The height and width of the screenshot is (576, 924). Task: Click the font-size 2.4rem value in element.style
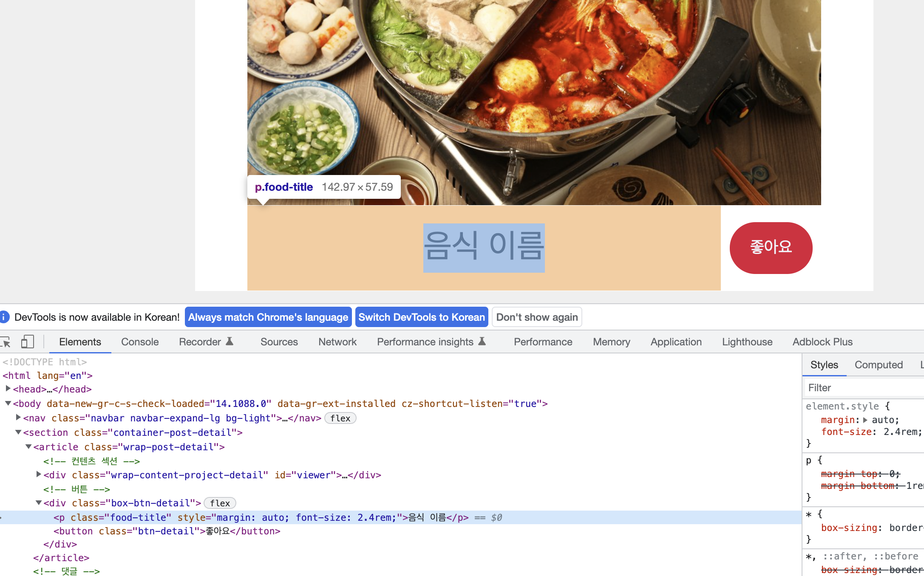[901, 432]
